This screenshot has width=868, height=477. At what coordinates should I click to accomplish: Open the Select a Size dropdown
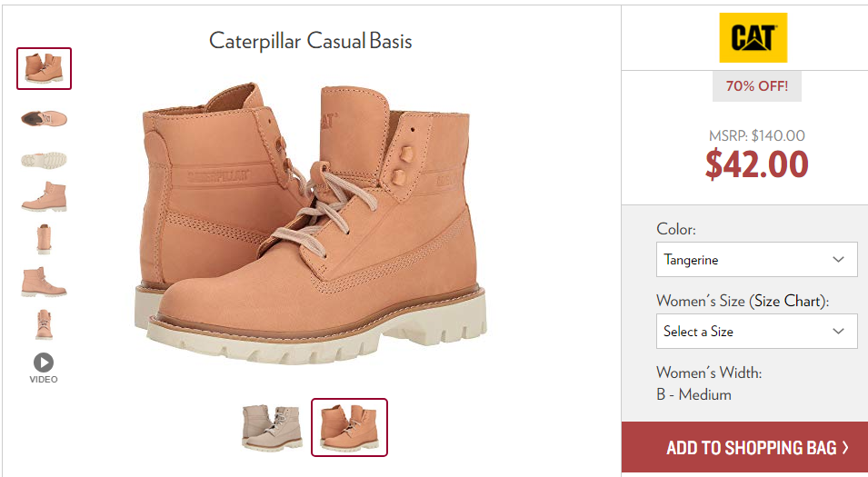757,331
